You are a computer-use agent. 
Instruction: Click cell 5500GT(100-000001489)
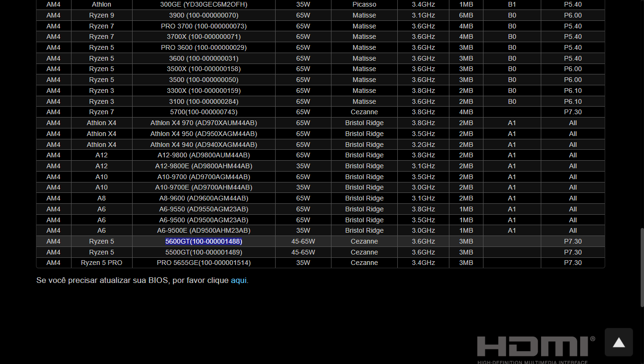(204, 252)
